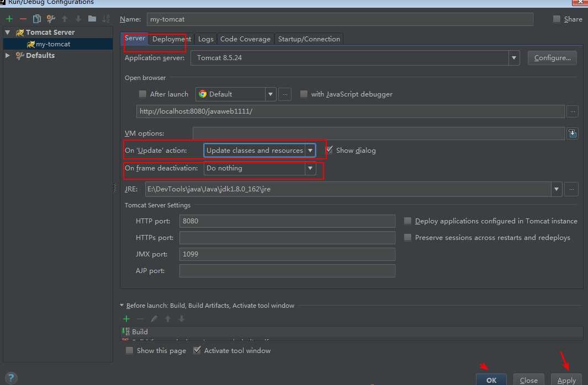This screenshot has width=588, height=385.
Task: Move configuration up arrow in toolbar
Action: click(x=65, y=19)
